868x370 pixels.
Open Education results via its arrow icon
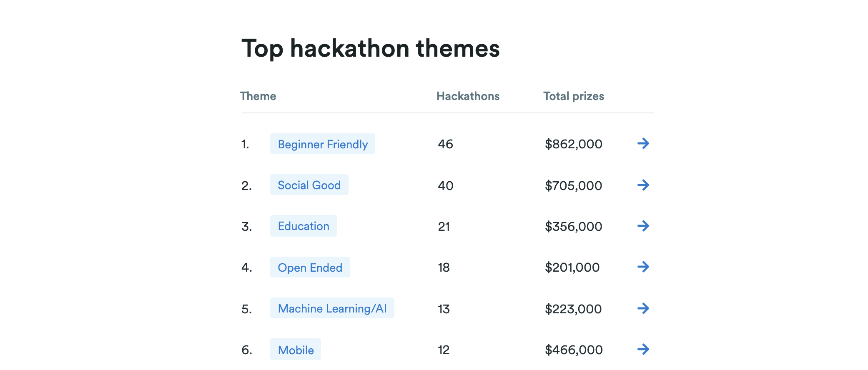(644, 226)
